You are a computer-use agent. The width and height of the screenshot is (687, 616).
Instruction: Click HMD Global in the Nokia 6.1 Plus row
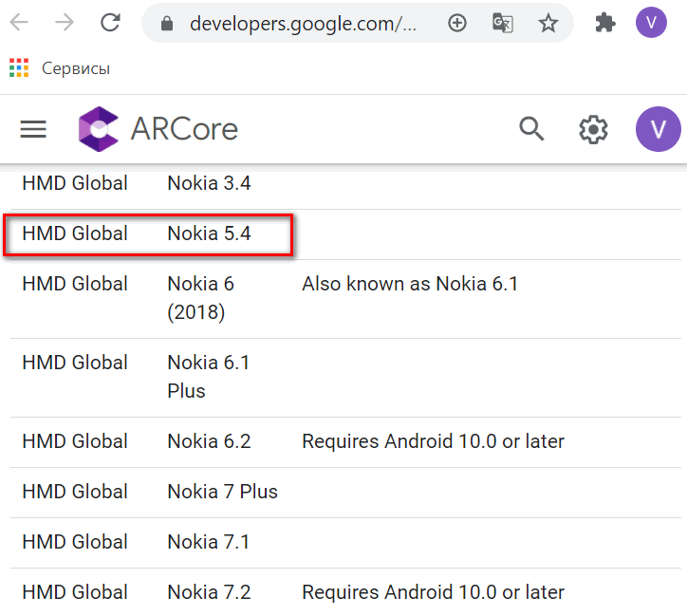click(75, 363)
